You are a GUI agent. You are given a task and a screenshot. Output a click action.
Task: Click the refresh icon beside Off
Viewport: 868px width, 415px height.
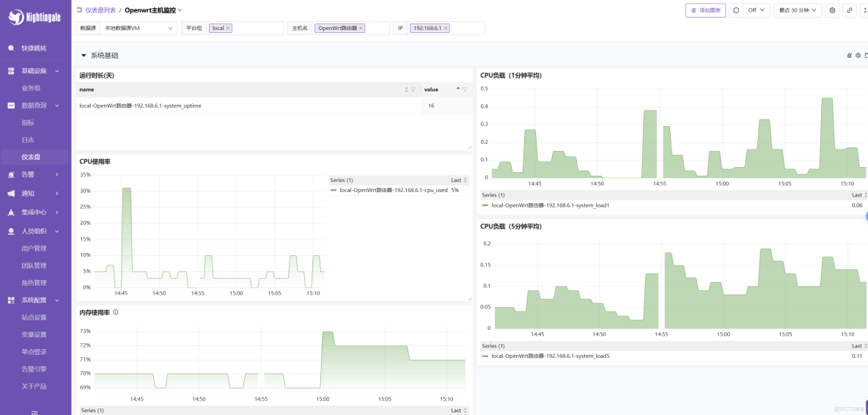pos(736,10)
